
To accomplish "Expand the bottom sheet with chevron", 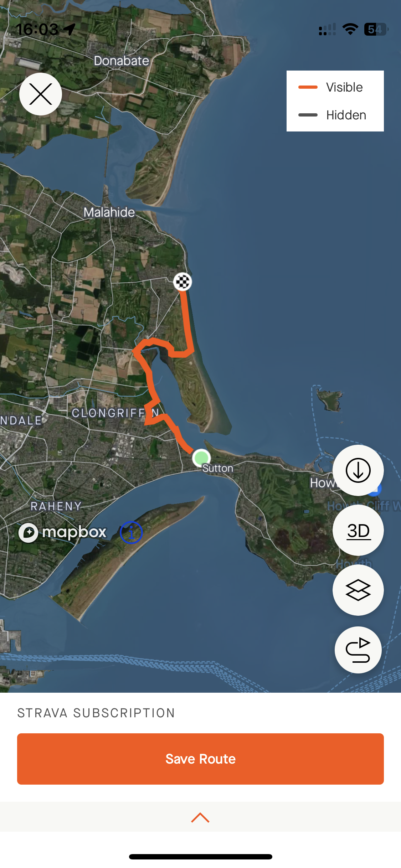I will click(x=200, y=817).
